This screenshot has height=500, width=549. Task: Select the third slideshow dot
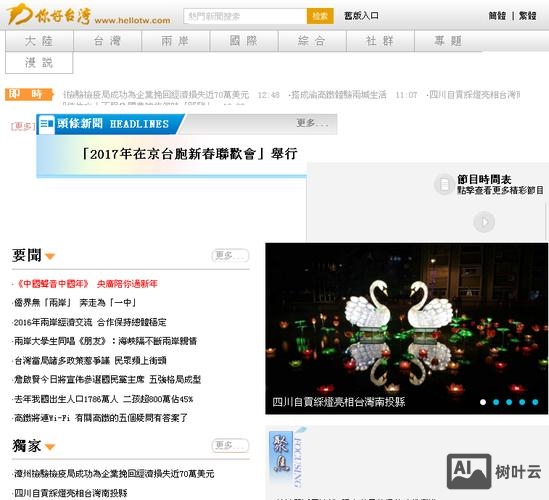[x=509, y=402]
